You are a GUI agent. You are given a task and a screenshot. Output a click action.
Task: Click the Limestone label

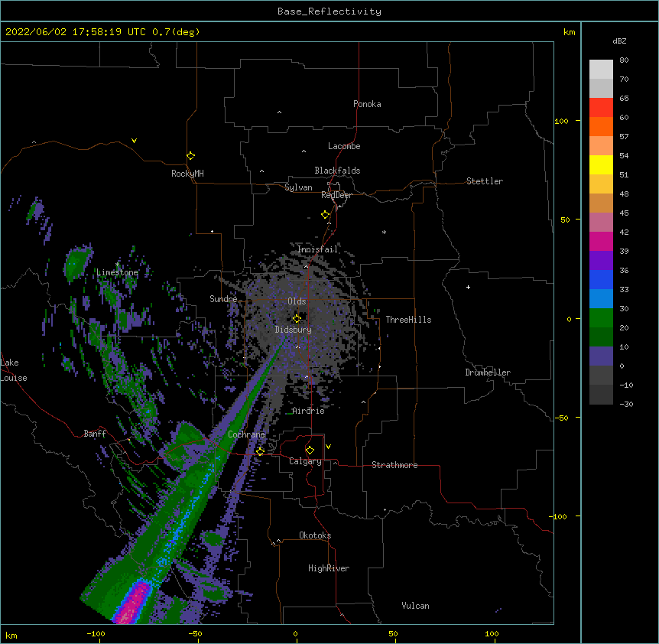tap(117, 272)
